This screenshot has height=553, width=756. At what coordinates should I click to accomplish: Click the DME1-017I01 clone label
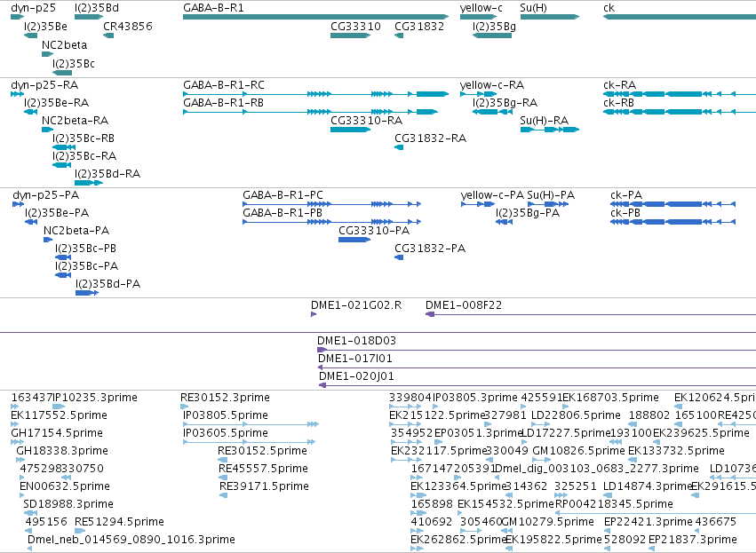[x=354, y=359]
